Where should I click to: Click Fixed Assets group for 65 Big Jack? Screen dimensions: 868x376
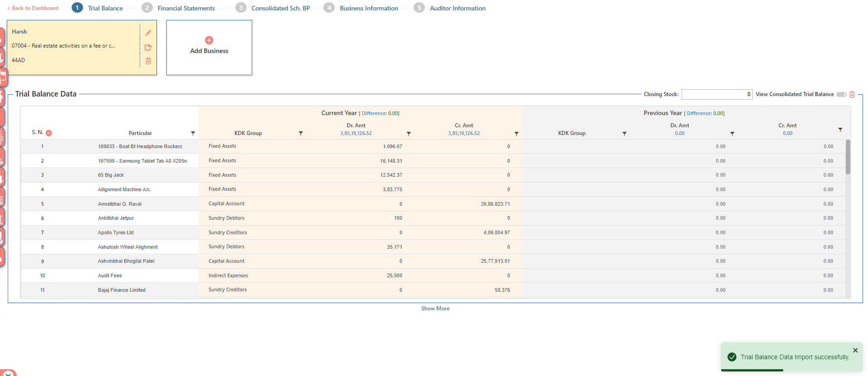tap(222, 175)
